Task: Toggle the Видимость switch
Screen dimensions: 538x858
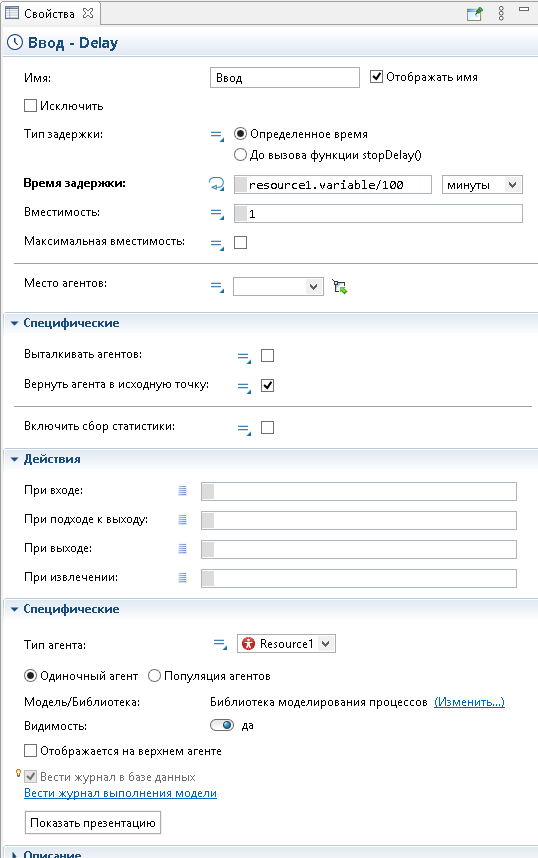Action: pyautogui.click(x=222, y=725)
